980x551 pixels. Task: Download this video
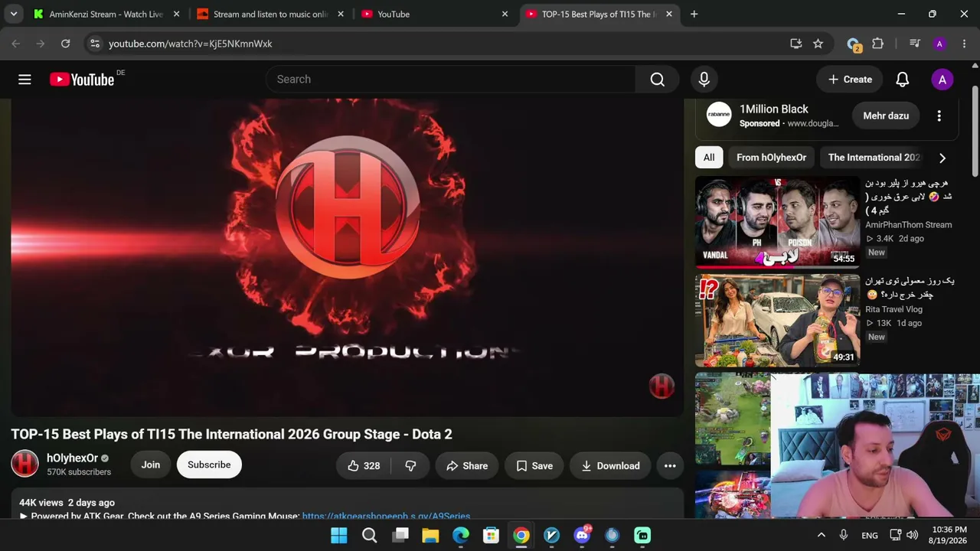coord(610,465)
